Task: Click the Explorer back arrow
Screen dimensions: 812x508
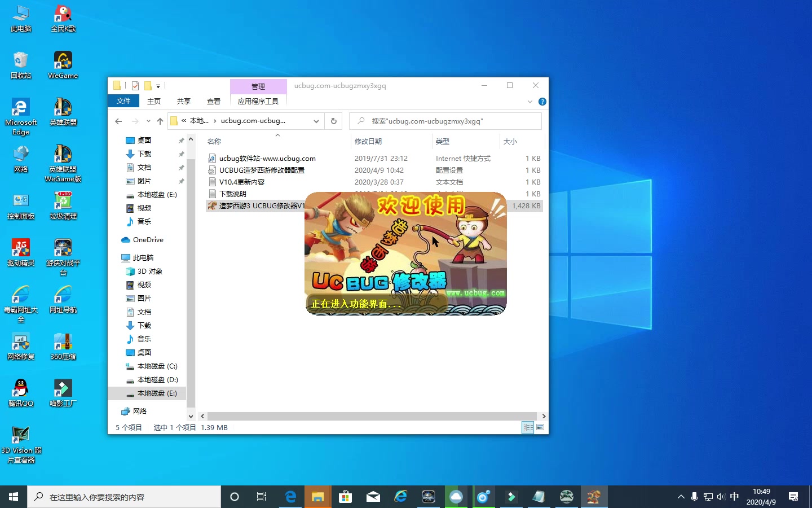Action: (118, 121)
